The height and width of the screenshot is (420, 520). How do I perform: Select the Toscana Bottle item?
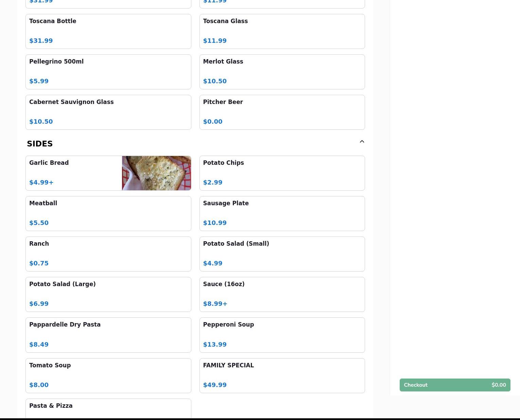[108, 31]
